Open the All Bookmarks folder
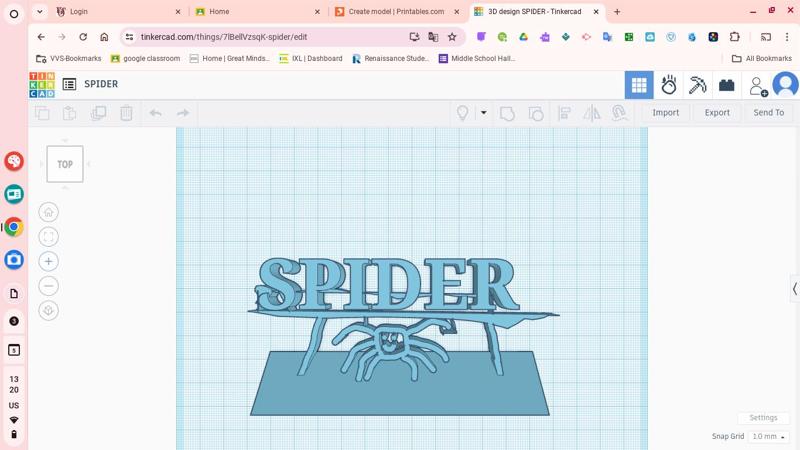 pyautogui.click(x=762, y=59)
